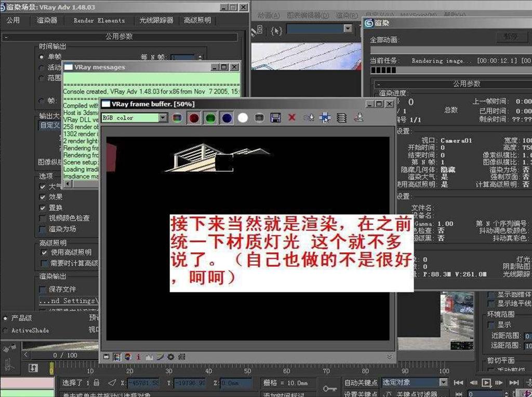Click the slanted striped icon in frame buffer bottom bar
Image resolution: width=532 pixels, height=397 pixels.
tap(160, 357)
